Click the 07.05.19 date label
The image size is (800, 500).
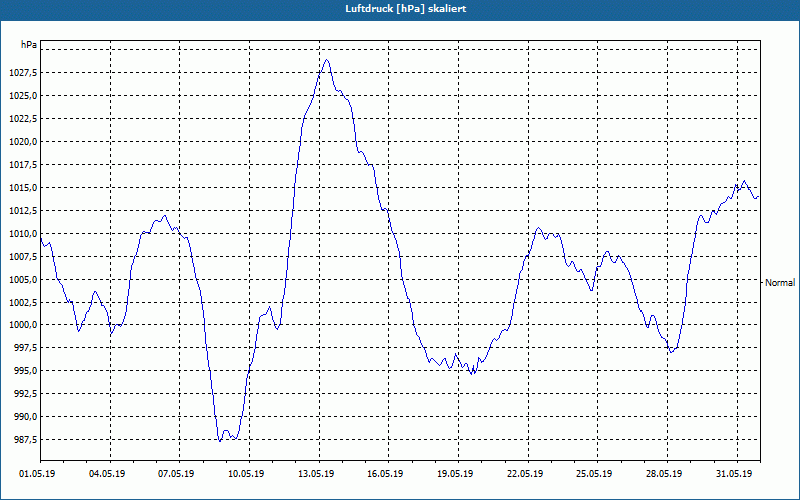(176, 474)
